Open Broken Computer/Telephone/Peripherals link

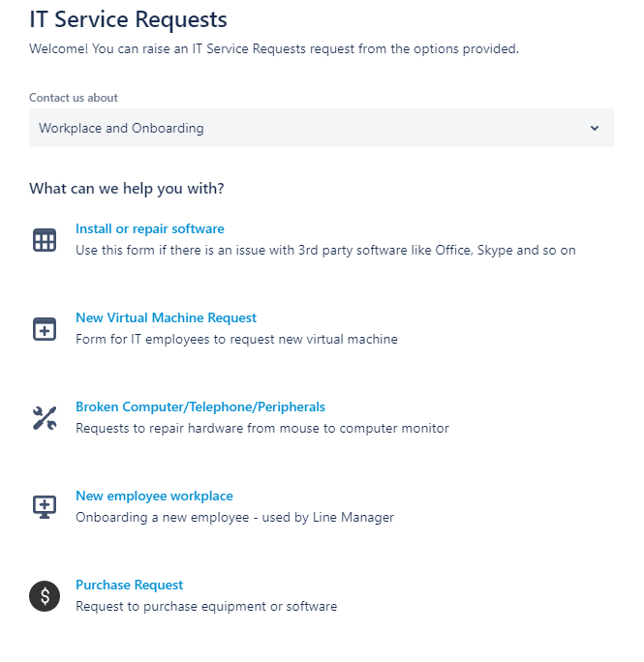coord(200,407)
